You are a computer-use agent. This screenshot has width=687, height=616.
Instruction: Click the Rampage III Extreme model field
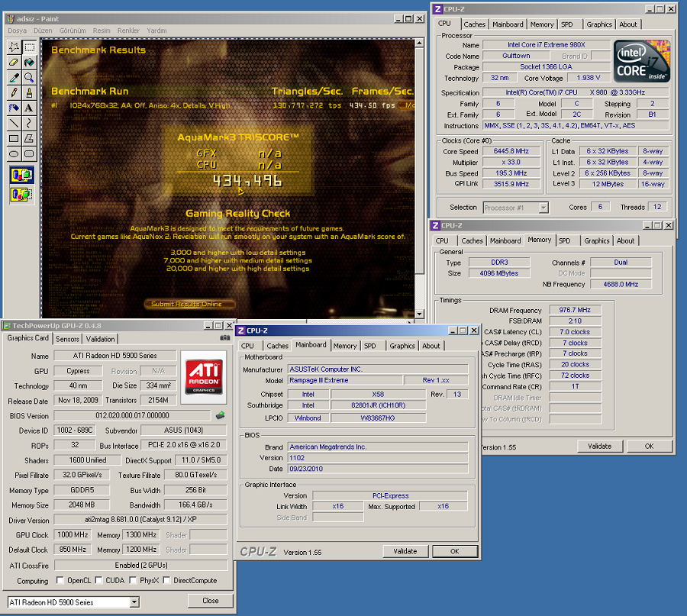pos(345,380)
